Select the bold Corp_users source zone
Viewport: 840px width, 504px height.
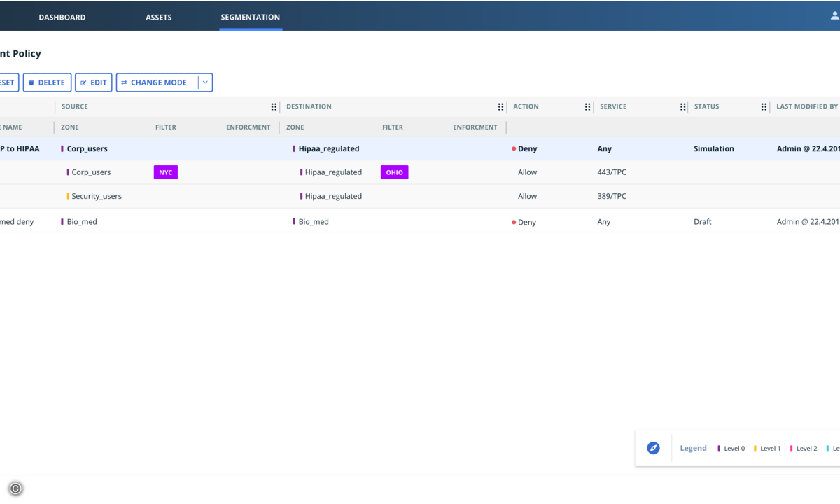point(87,149)
